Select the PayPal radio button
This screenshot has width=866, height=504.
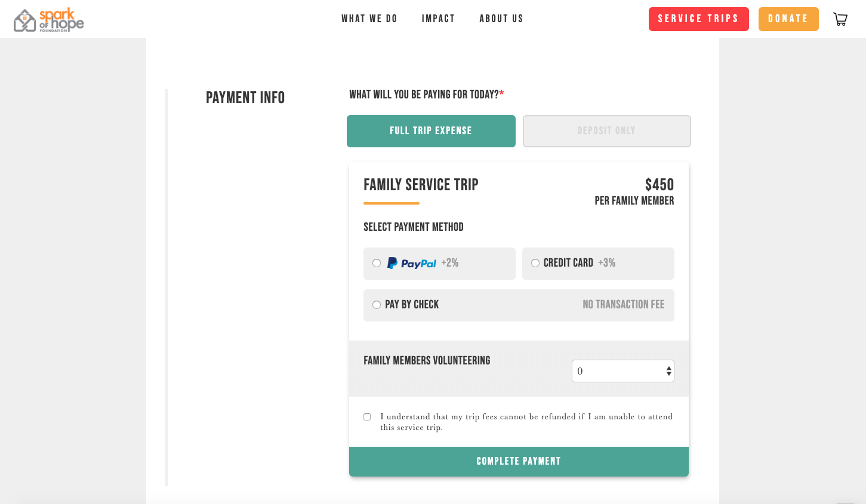tap(377, 263)
